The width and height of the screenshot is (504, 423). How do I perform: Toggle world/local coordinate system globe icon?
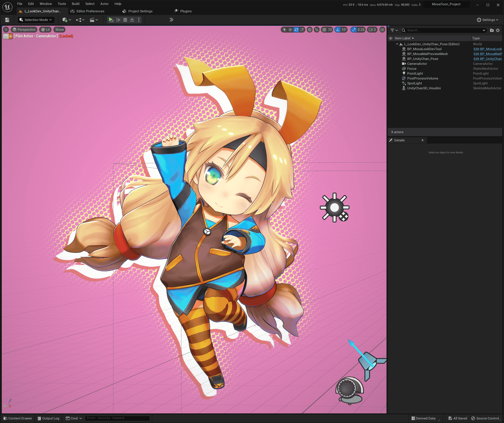click(310, 30)
